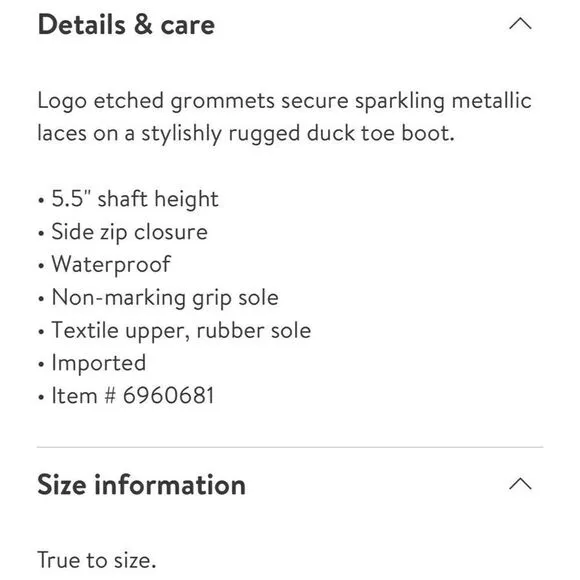Image resolution: width=580 pixels, height=580 pixels.
Task: Click the bullet dot before Waterproof
Action: (41, 266)
